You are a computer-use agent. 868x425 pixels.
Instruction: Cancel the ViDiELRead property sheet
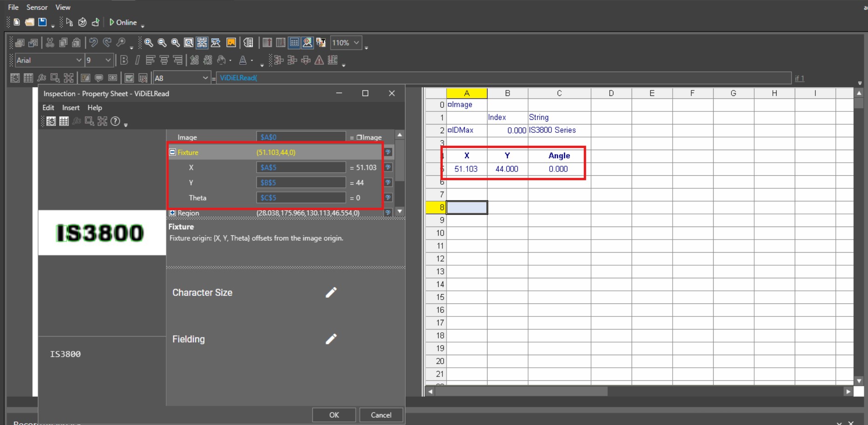pos(381,415)
